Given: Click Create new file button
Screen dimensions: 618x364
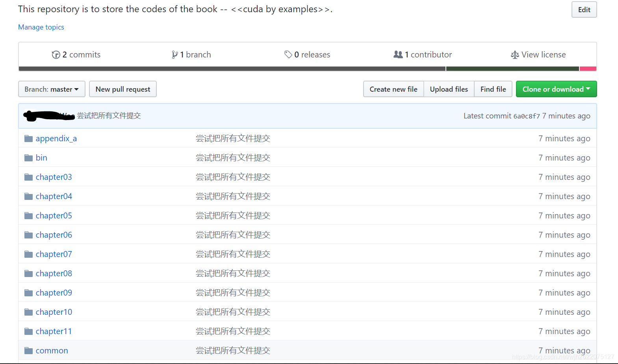Looking at the screenshot, I should [x=393, y=89].
